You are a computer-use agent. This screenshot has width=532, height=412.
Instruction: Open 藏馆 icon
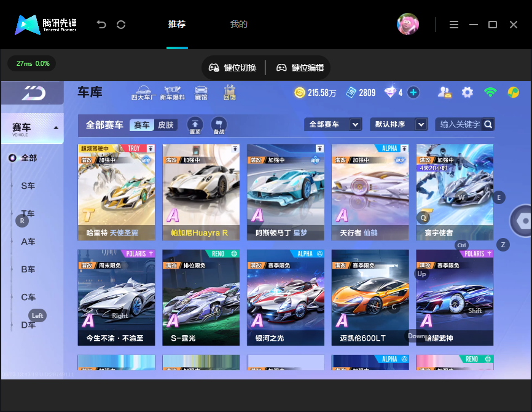[201, 93]
